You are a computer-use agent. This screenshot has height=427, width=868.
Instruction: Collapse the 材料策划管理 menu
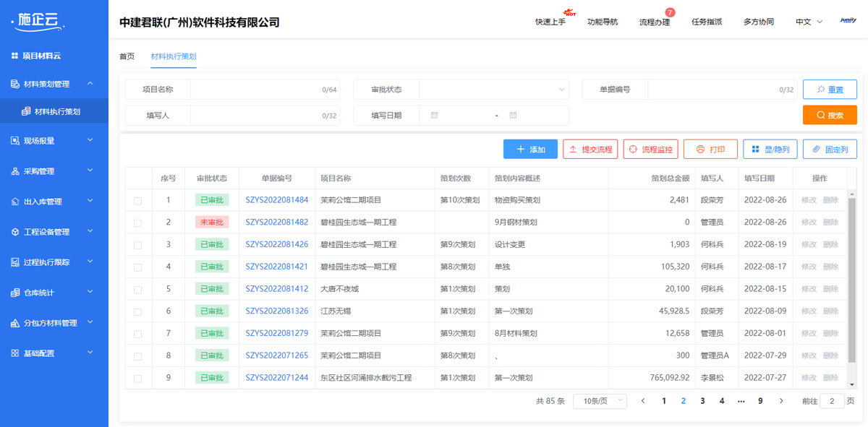[x=90, y=84]
